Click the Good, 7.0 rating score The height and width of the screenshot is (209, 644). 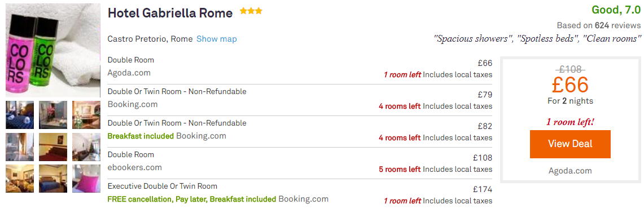tap(616, 10)
